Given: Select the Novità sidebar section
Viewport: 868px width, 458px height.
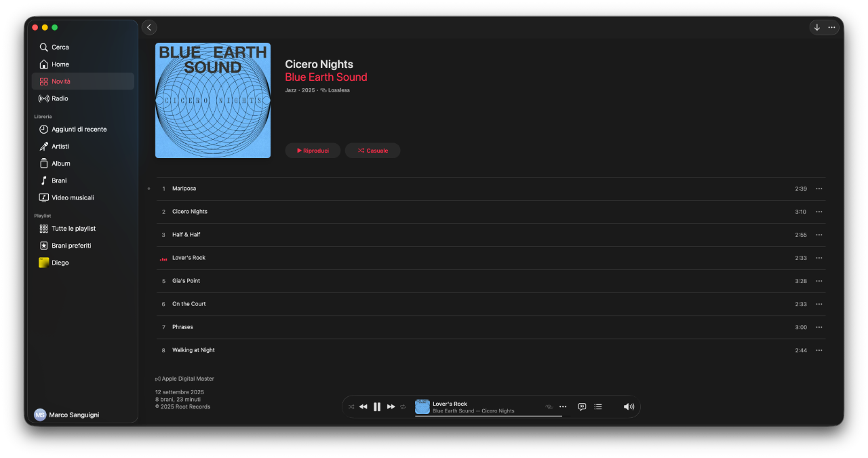Looking at the screenshot, I should (x=83, y=81).
